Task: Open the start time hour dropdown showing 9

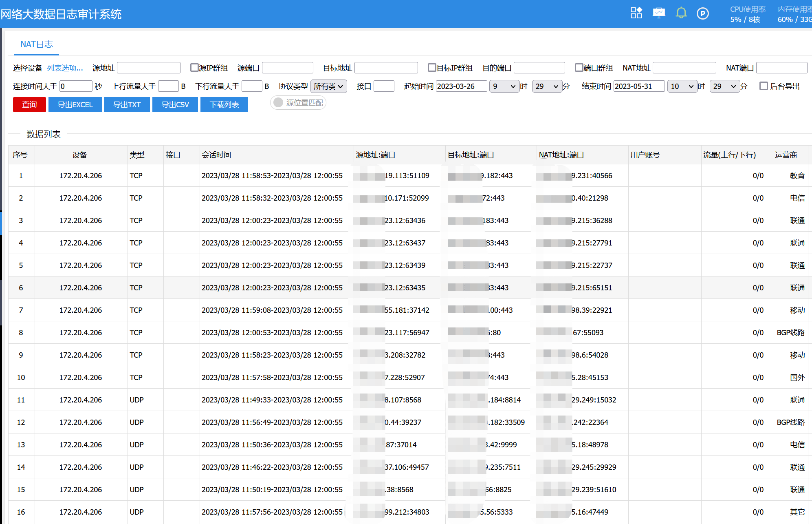Action: [504, 86]
